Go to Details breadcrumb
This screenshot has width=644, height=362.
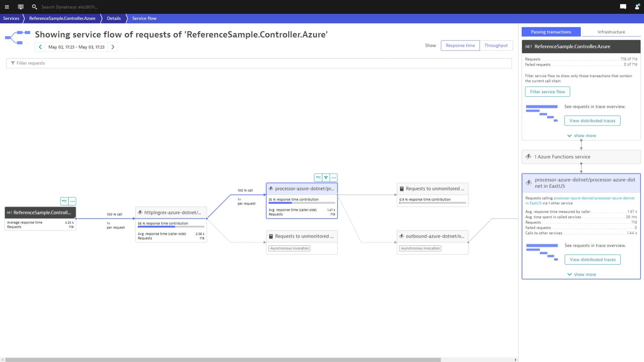(114, 19)
